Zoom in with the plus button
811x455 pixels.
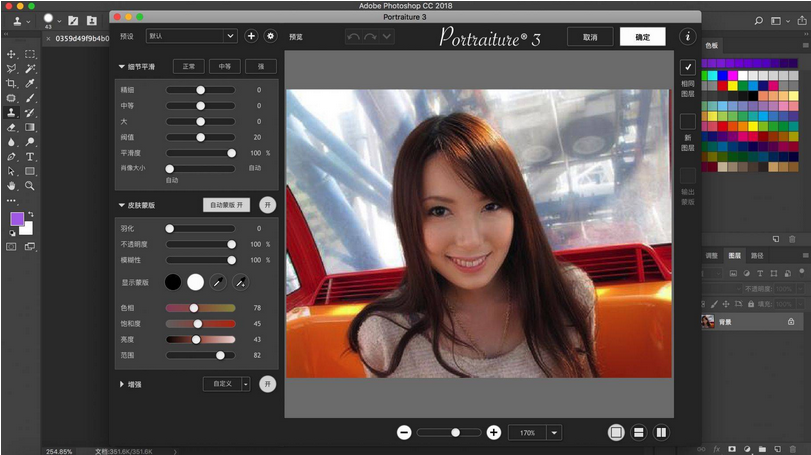494,433
